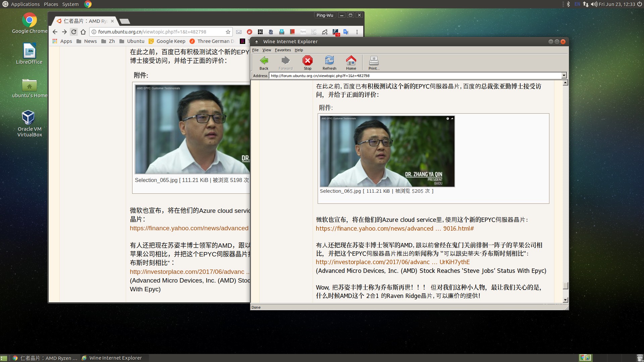
Task: Open Chrome's three-dot menu
Action: click(x=357, y=32)
